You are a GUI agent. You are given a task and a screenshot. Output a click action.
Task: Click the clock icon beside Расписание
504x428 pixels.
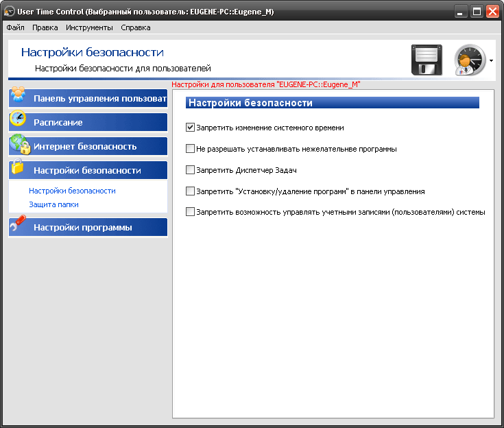pyautogui.click(x=18, y=121)
